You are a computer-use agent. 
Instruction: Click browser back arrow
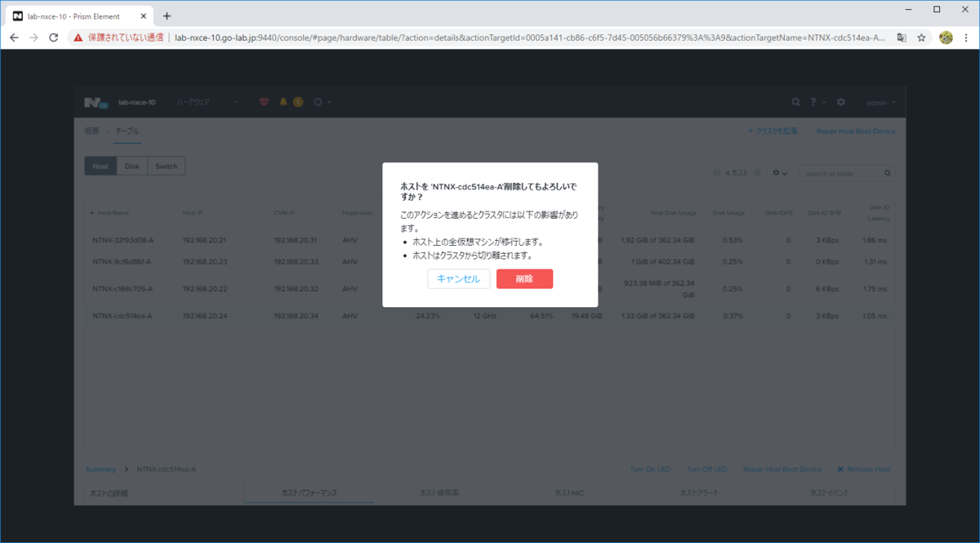(x=14, y=38)
